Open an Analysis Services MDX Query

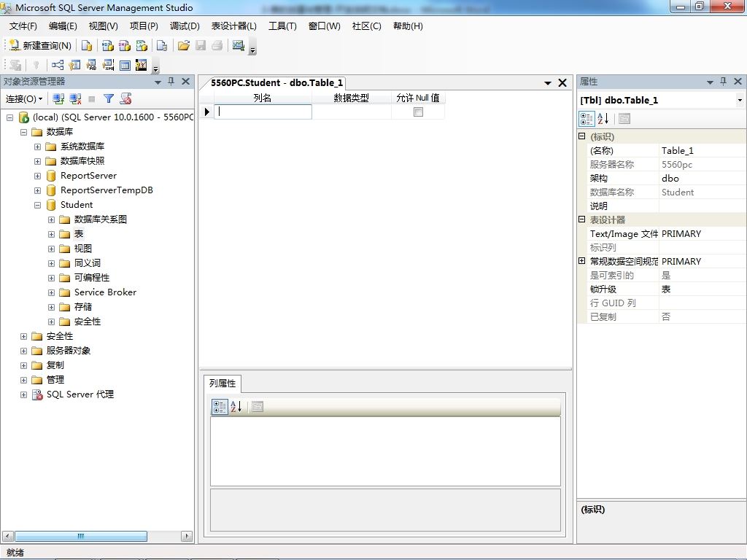point(108,46)
